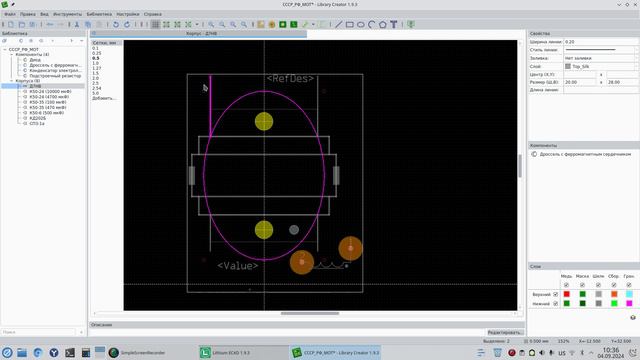Click the cyan top Гран color swatch

[x=629, y=294]
